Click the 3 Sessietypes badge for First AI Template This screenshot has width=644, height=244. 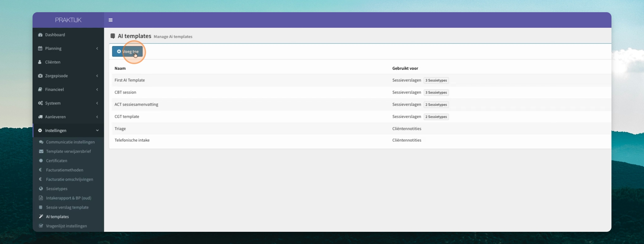(x=436, y=80)
